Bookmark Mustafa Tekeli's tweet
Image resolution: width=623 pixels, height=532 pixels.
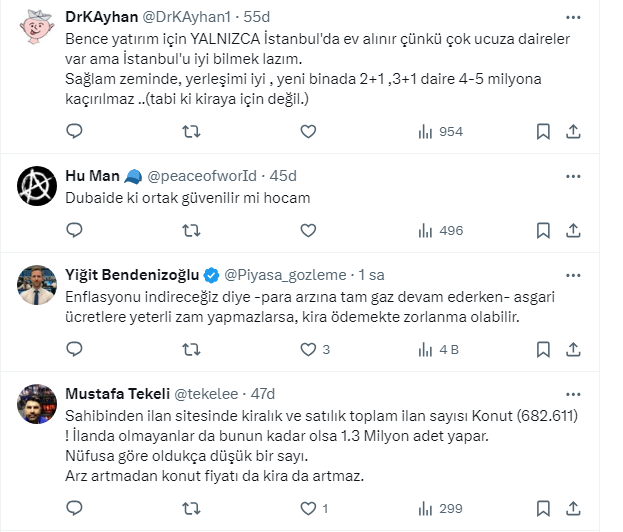click(542, 508)
